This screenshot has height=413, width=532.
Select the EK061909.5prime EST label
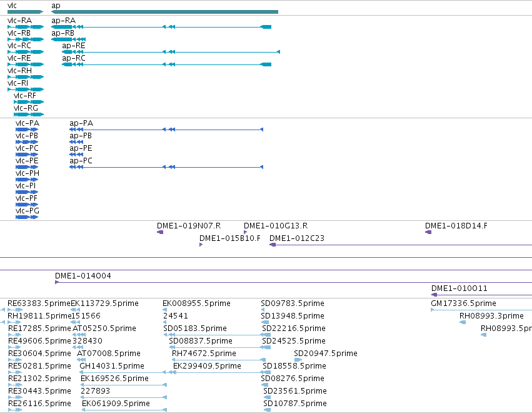(116, 404)
